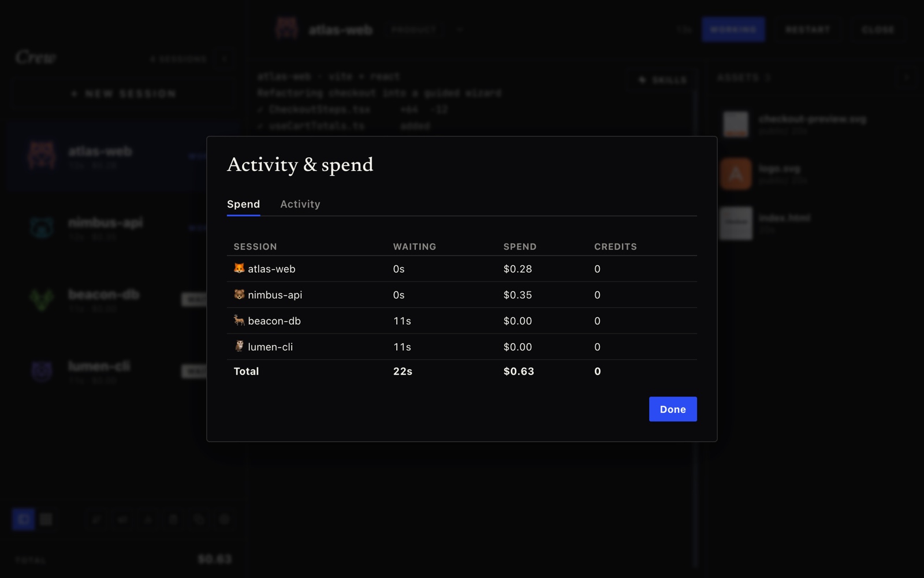Open checkout-preview.svg asset thumbnail
The width and height of the screenshot is (924, 578).
[x=736, y=124]
